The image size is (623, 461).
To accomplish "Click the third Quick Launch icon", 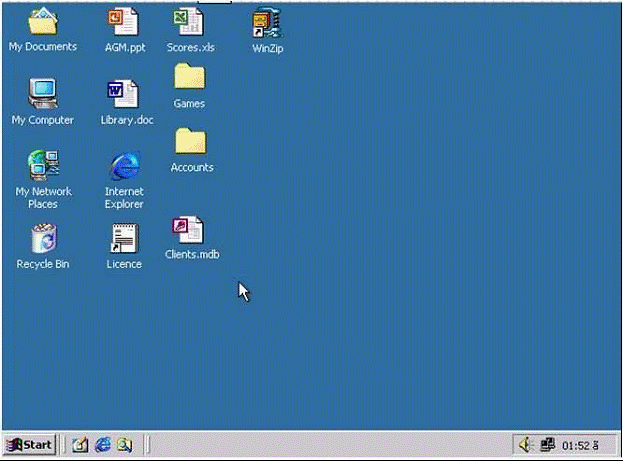I will tap(124, 445).
